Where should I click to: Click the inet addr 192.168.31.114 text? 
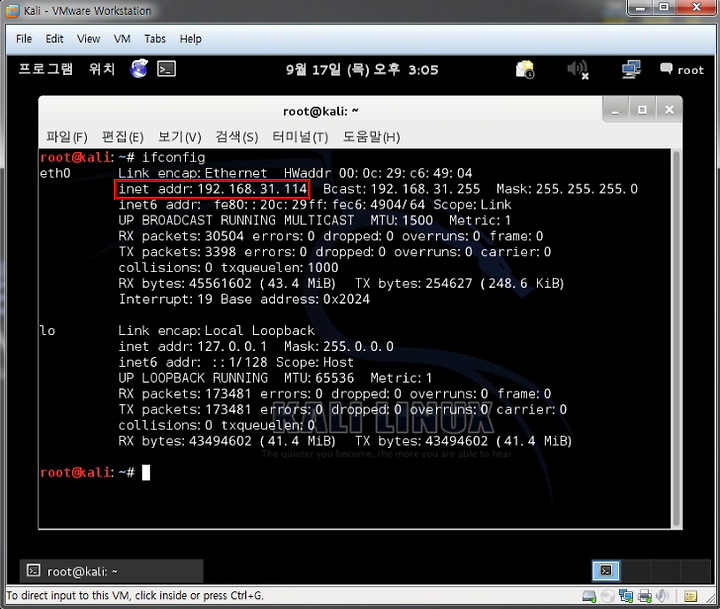pyautogui.click(x=213, y=189)
